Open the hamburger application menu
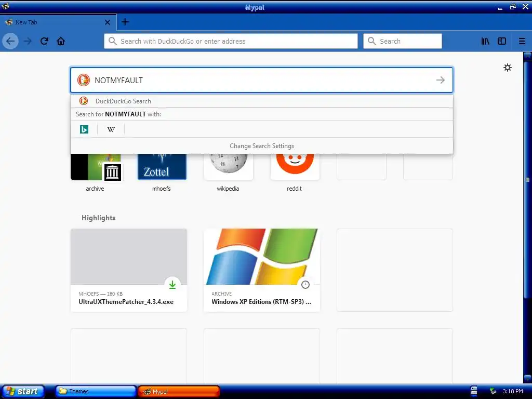Viewport: 532px width, 399px height. (522, 41)
